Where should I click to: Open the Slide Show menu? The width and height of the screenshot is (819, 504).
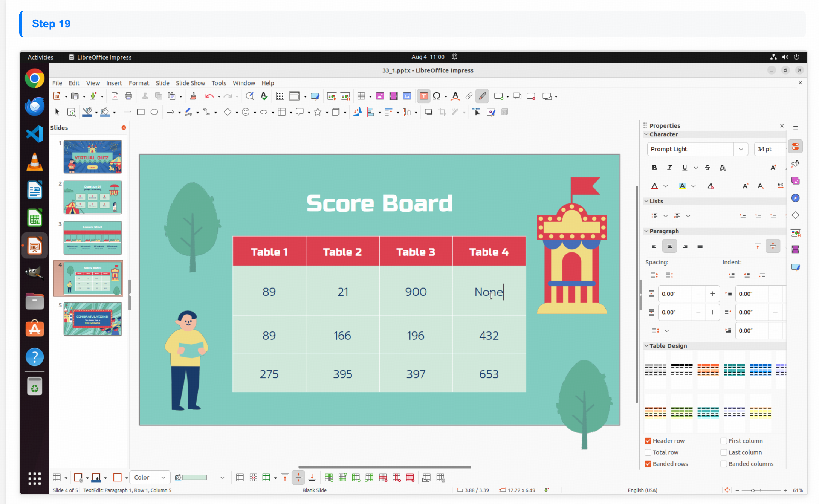coord(190,83)
